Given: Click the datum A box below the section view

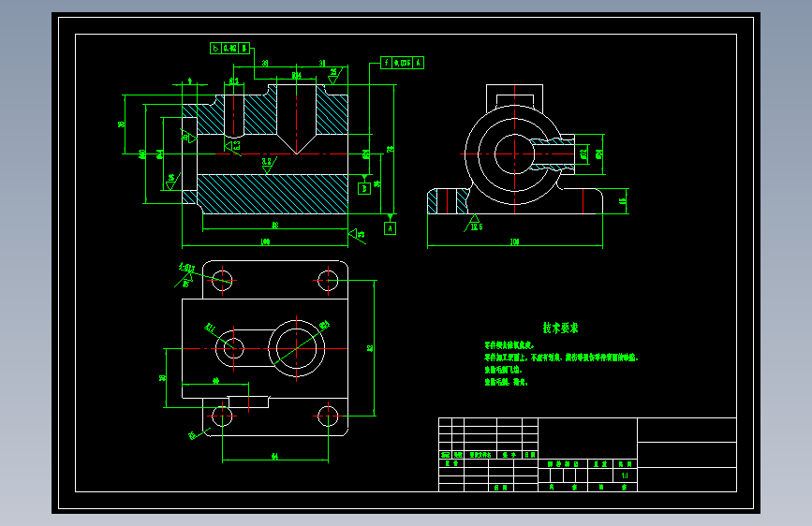Looking at the screenshot, I should pos(390,228).
